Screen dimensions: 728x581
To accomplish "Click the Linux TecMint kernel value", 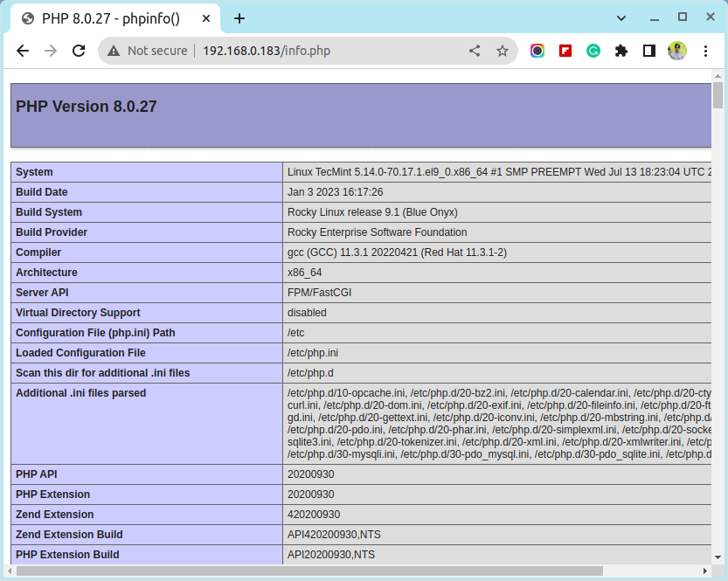I will tap(499, 172).
